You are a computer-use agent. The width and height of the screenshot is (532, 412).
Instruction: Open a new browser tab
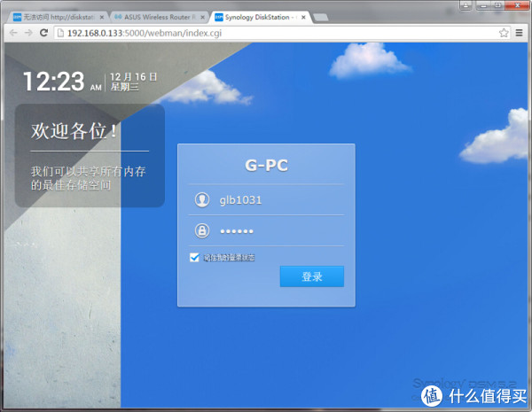tap(319, 16)
